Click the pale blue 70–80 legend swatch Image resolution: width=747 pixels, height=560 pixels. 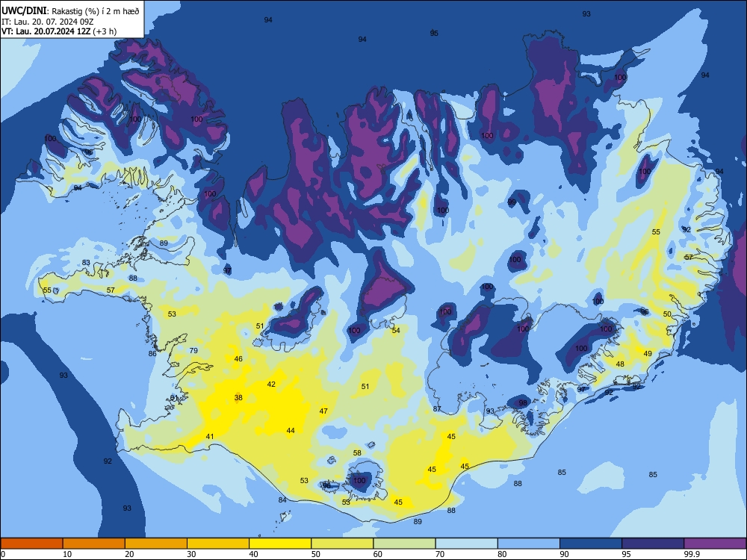[466, 544]
